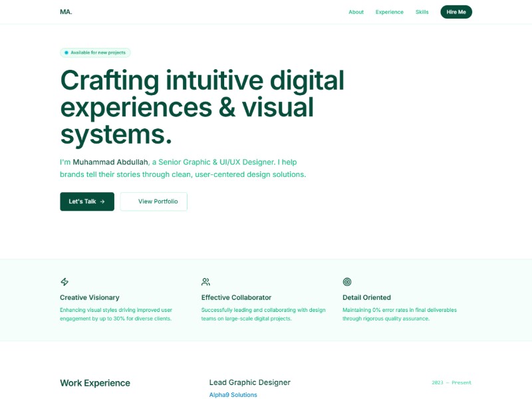This screenshot has width=532, height=399.
Task: Select Skills in the top navigation
Action: (x=422, y=12)
